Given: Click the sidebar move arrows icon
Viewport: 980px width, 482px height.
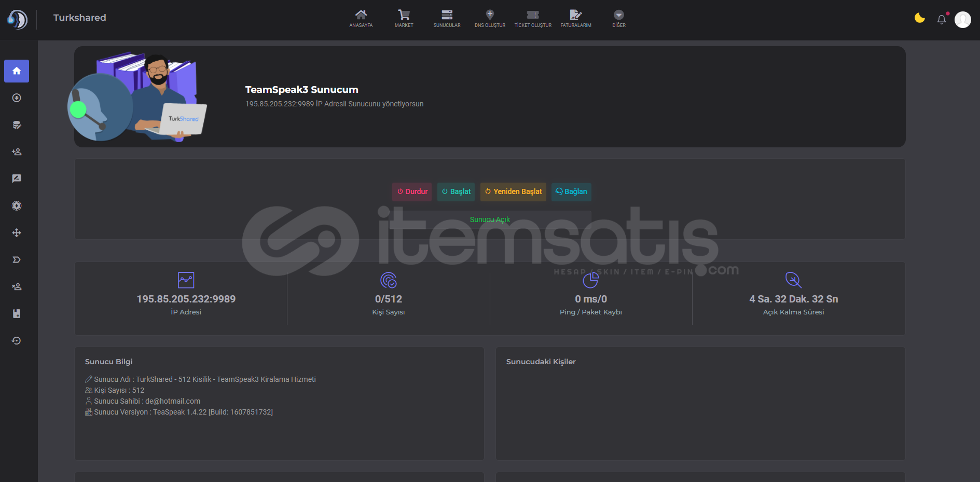Looking at the screenshot, I should pos(17,233).
